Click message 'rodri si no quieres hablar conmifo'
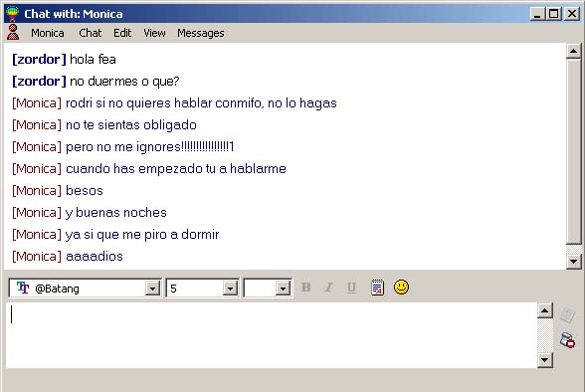This screenshot has width=585, height=392. (164, 102)
